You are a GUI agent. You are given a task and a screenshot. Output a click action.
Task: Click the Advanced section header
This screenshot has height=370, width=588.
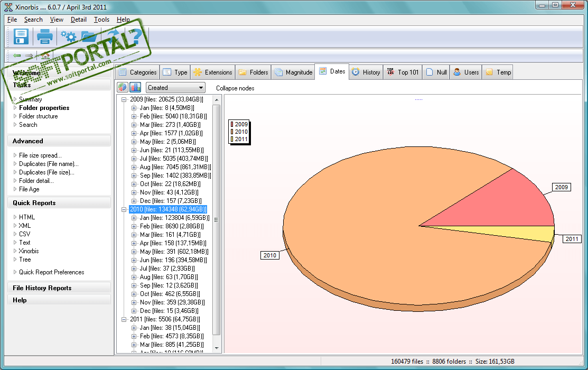pos(59,141)
